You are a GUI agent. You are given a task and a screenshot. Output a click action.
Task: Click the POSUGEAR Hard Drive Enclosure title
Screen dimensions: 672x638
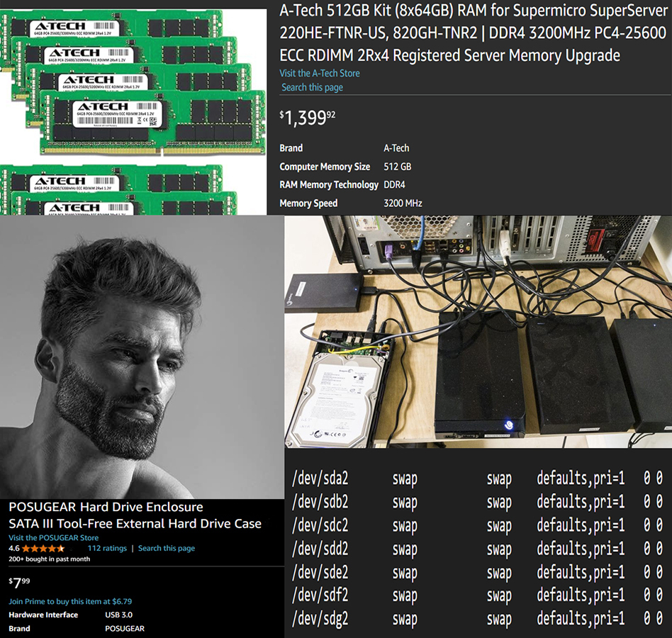tap(106, 507)
